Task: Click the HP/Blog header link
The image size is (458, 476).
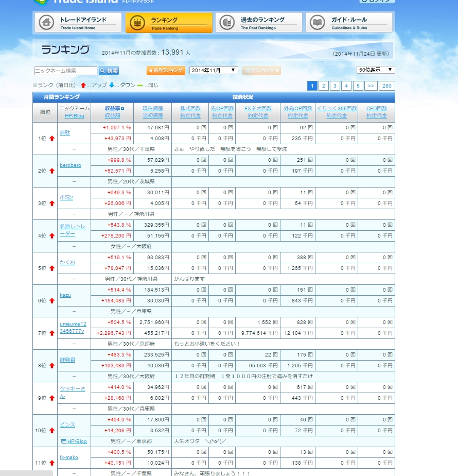Action: click(74, 116)
